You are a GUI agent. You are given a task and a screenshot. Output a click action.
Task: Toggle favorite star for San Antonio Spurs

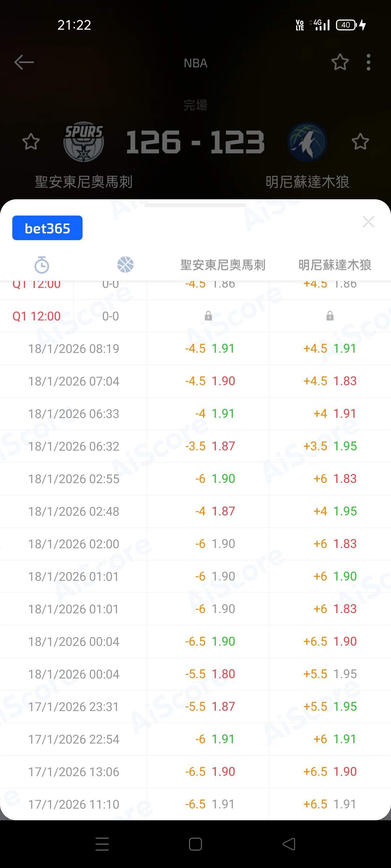[x=31, y=141]
